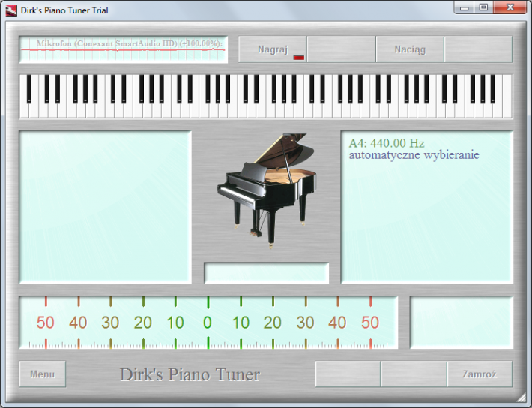The width and height of the screenshot is (532, 408).
Task: Click the automatyczne wybieranie text
Action: click(414, 155)
